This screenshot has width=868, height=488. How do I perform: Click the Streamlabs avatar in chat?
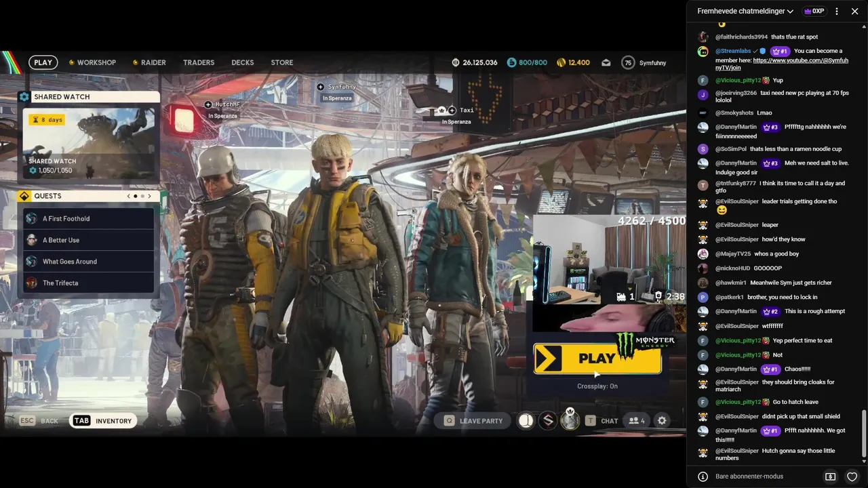pyautogui.click(x=703, y=52)
